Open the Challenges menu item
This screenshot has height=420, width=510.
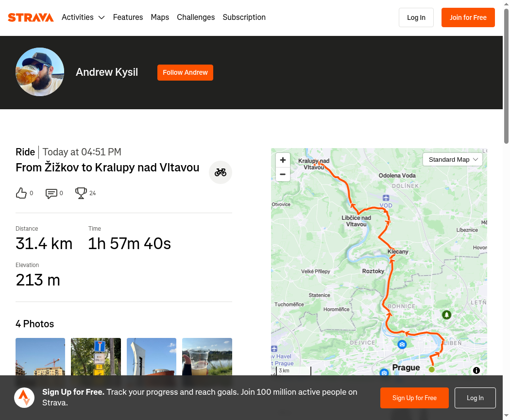(x=196, y=17)
